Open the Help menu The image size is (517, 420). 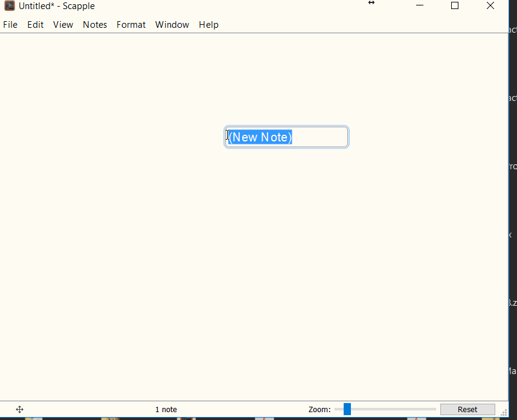click(209, 25)
